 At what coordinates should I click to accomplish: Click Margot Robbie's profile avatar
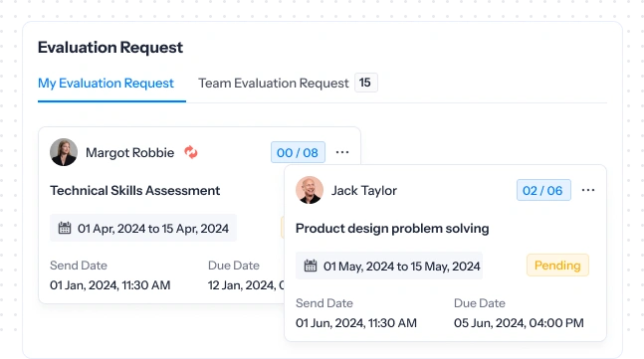pyautogui.click(x=64, y=152)
